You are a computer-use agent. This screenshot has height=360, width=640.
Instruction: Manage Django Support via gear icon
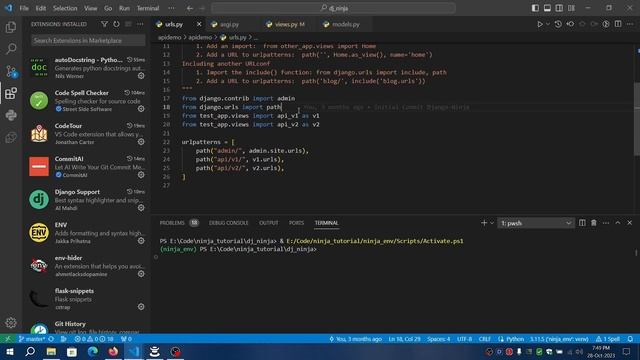point(141,208)
